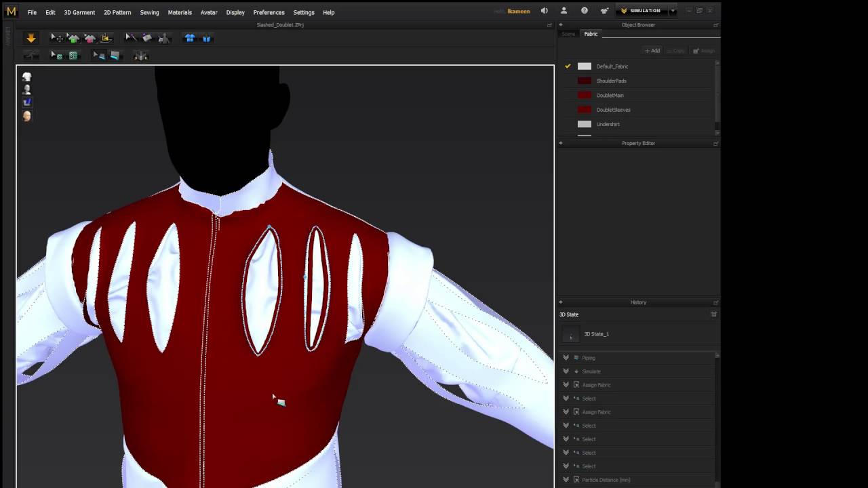Undock the History panel
The width and height of the screenshot is (868, 488).
(715, 302)
